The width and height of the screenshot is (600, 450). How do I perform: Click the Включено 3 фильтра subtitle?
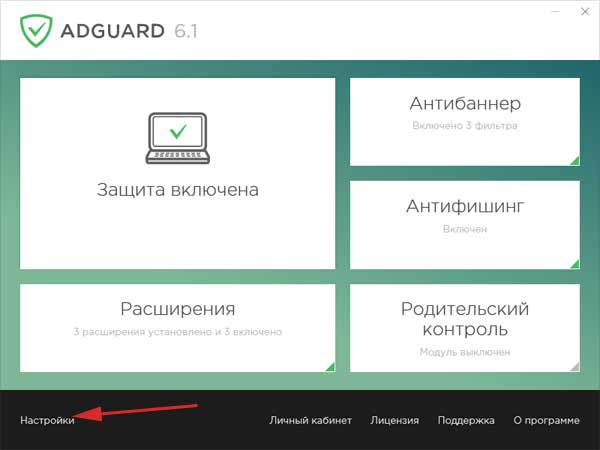click(465, 126)
